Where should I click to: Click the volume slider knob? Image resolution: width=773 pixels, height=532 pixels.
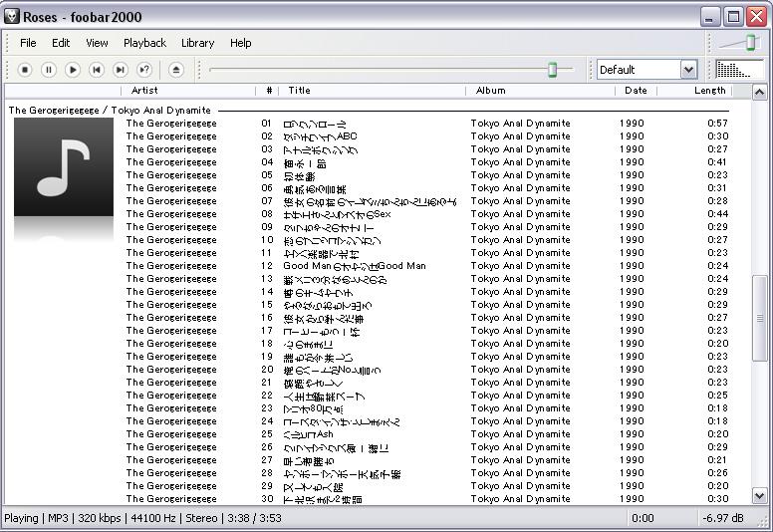(750, 43)
